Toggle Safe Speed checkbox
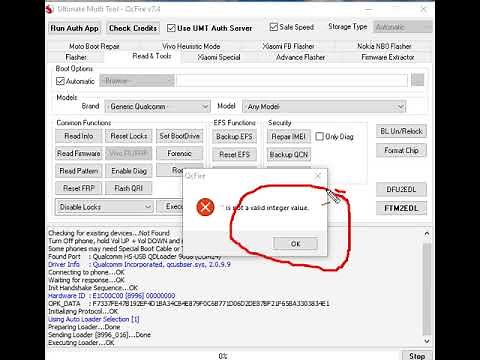 click(274, 27)
